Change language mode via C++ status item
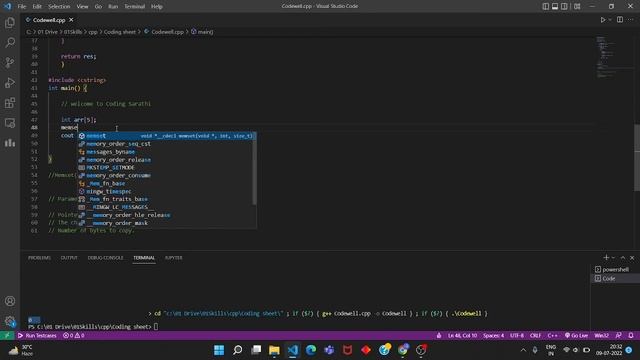640x360 pixels. [552, 336]
